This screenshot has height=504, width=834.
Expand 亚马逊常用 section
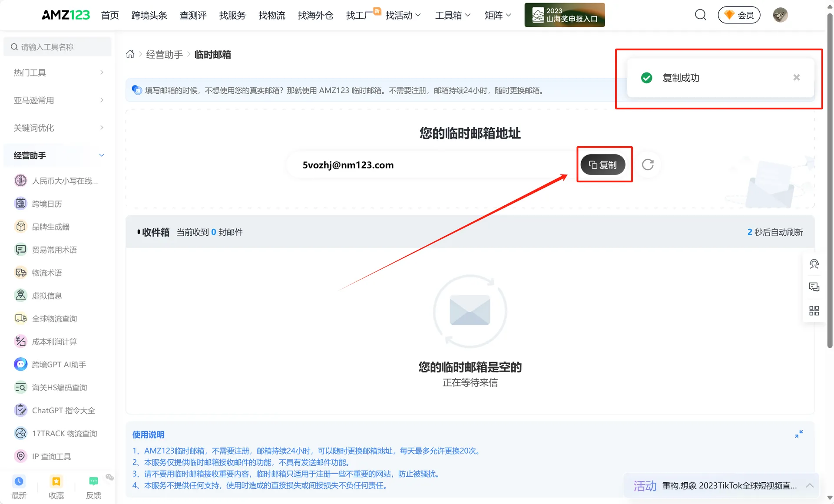pos(57,100)
